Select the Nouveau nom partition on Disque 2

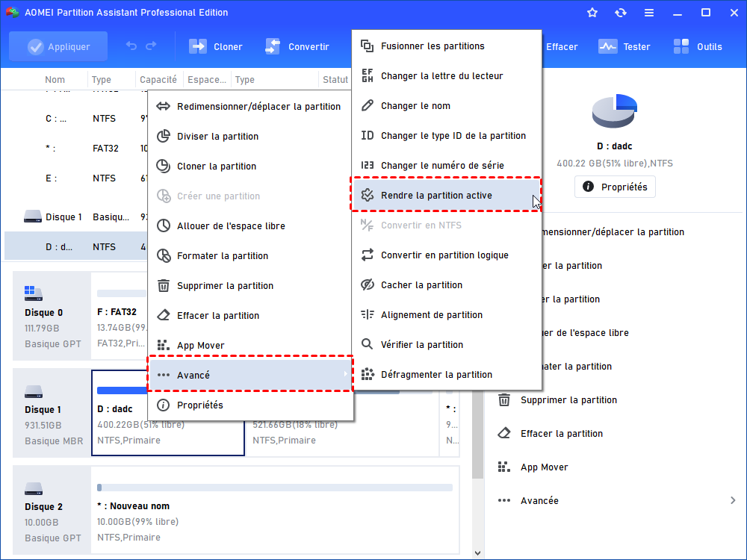click(x=275, y=509)
